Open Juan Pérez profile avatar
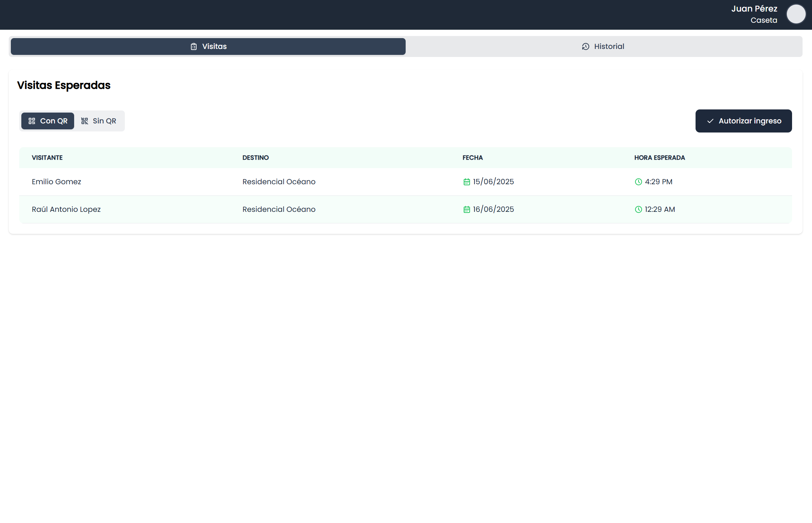The image size is (812, 523). (796, 14)
